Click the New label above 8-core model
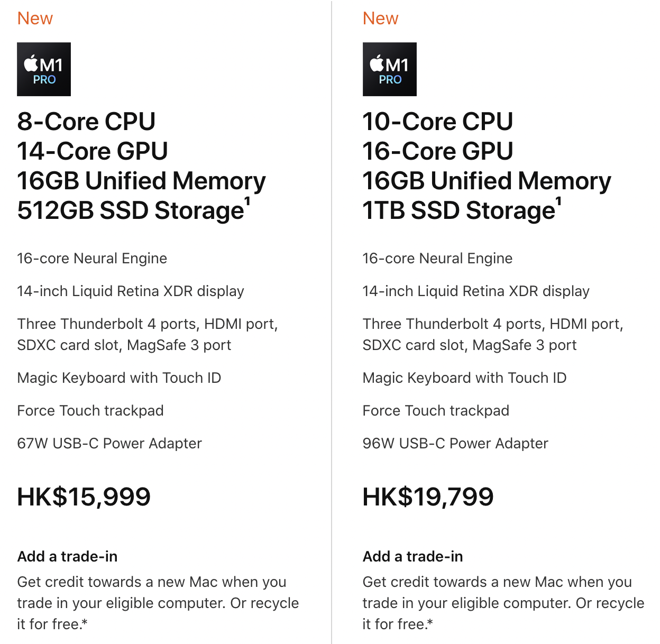The width and height of the screenshot is (660, 644). pyautogui.click(x=35, y=19)
